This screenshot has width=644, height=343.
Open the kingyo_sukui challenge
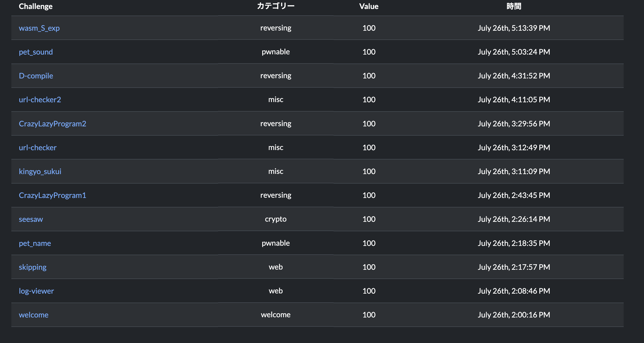pos(40,171)
